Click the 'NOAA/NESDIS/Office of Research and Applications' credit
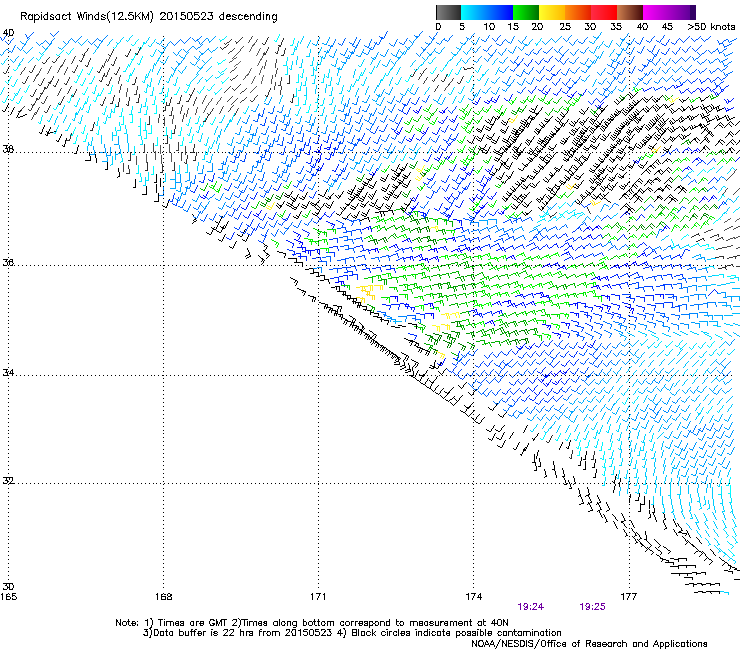740x650 pixels. click(x=589, y=644)
